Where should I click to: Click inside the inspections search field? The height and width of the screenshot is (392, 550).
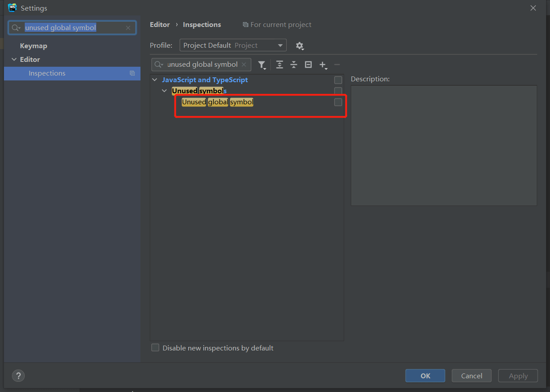point(202,65)
